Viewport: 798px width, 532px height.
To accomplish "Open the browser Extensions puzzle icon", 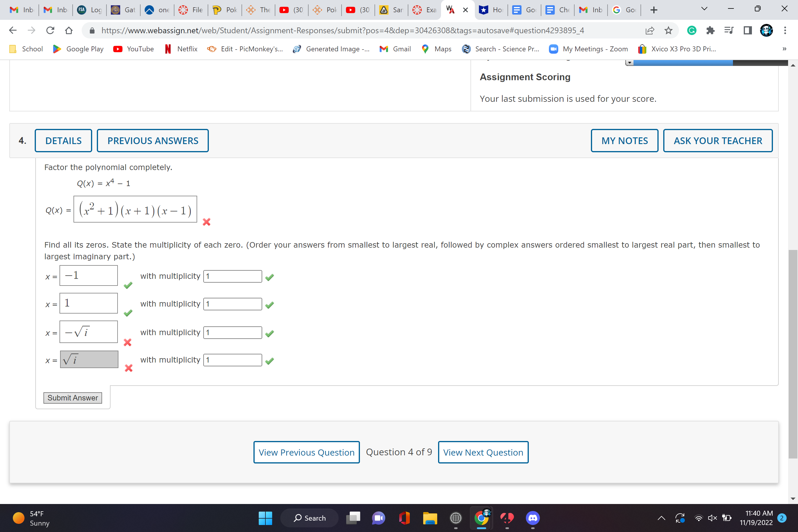I will click(710, 30).
